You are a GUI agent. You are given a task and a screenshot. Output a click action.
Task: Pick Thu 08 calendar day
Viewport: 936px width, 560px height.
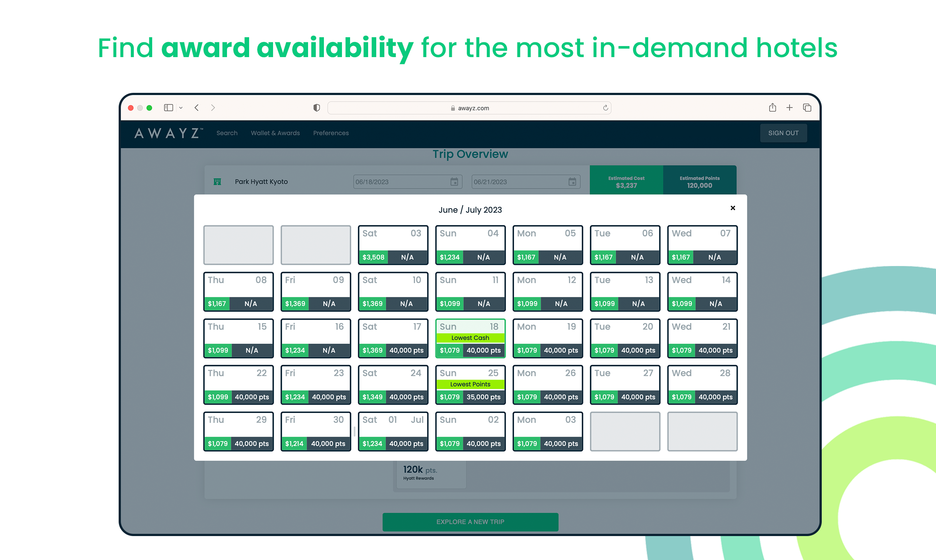click(x=238, y=292)
